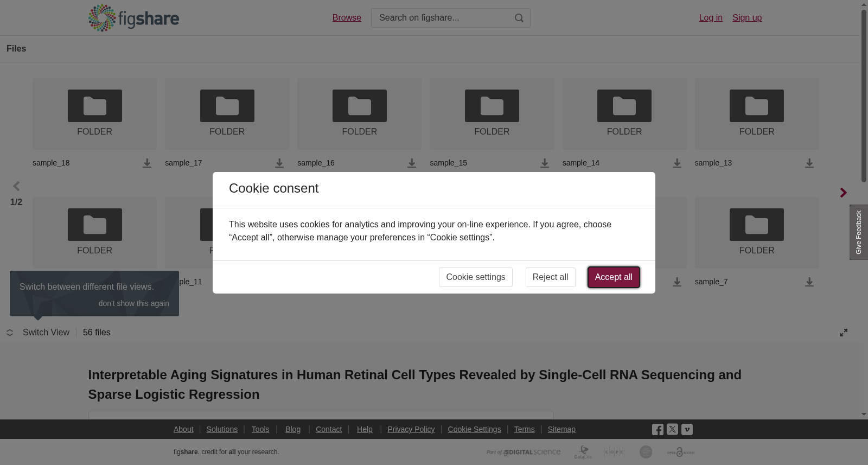The width and height of the screenshot is (868, 465).
Task: Download the sample_7 folder
Action: pyautogui.click(x=809, y=282)
